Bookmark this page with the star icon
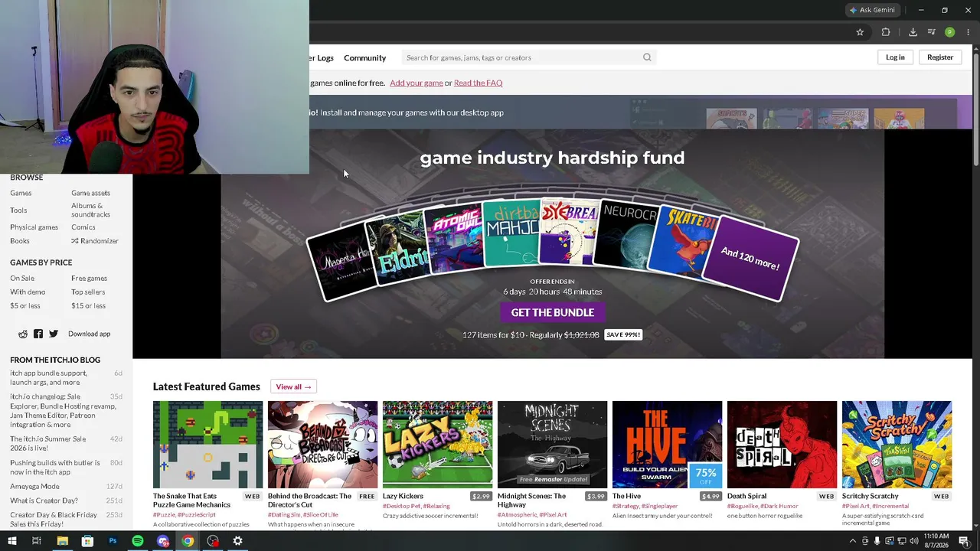Screen dimensions: 980x551 tap(860, 32)
